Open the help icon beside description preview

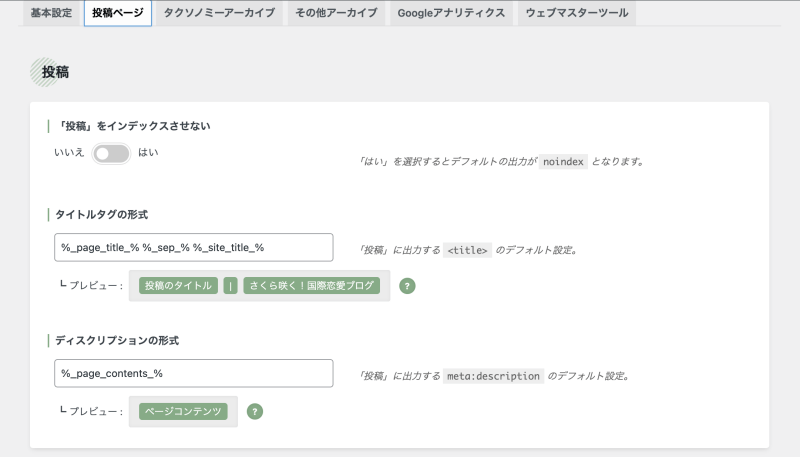[255, 412]
